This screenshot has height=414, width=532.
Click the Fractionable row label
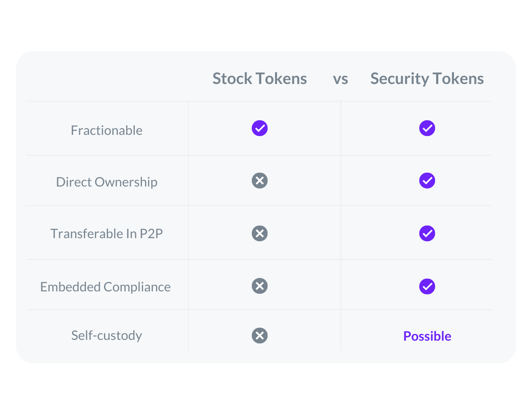(106, 130)
